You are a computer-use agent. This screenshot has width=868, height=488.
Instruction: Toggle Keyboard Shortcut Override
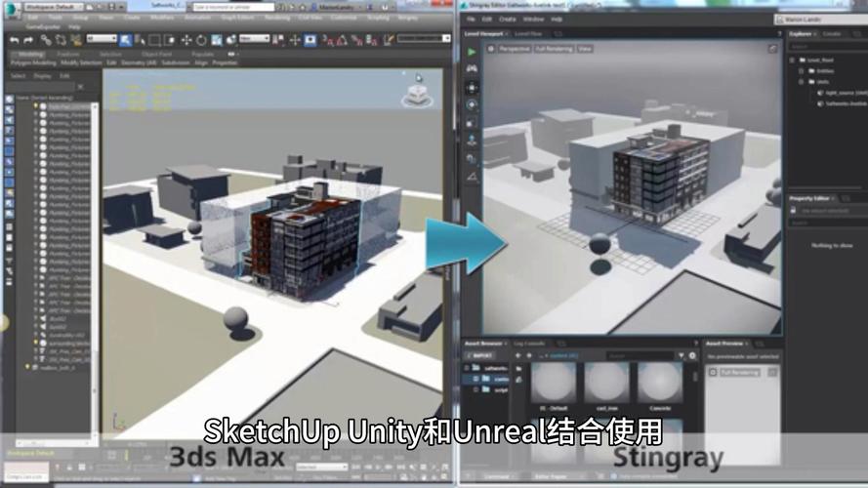coord(310,40)
